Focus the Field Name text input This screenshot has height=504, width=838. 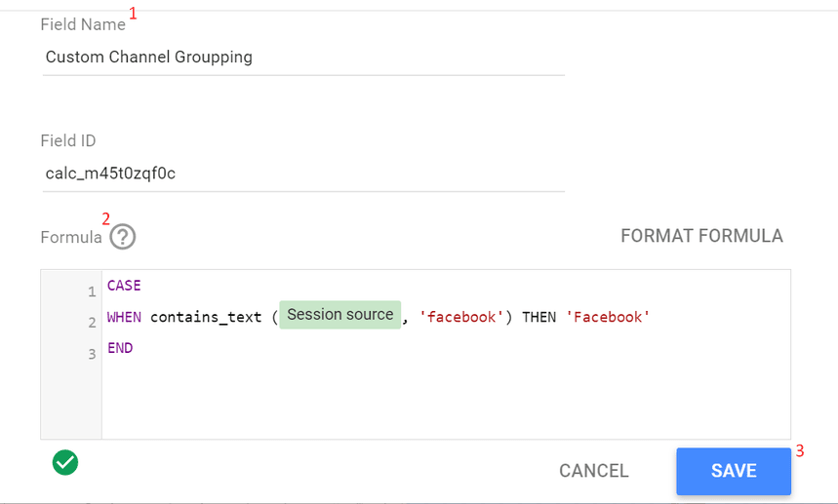pos(302,58)
